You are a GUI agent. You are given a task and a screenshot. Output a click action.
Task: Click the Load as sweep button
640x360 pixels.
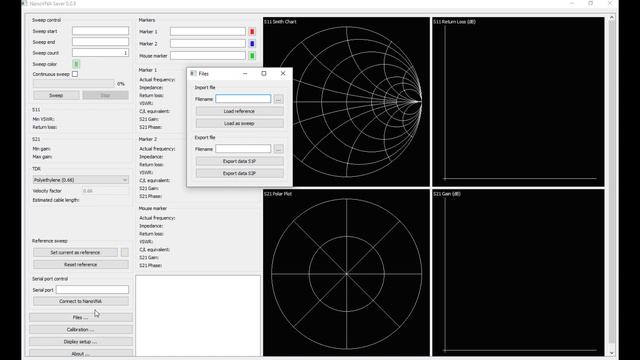pos(239,123)
